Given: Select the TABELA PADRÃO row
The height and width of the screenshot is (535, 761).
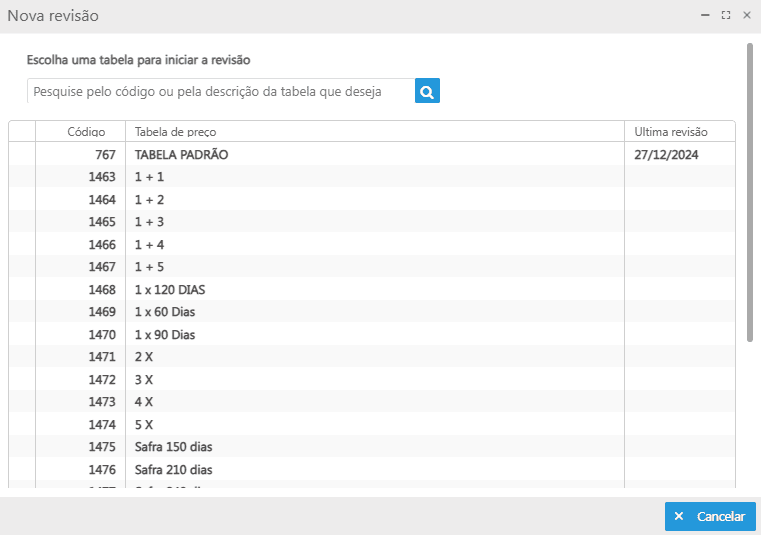Looking at the screenshot, I should (372, 154).
